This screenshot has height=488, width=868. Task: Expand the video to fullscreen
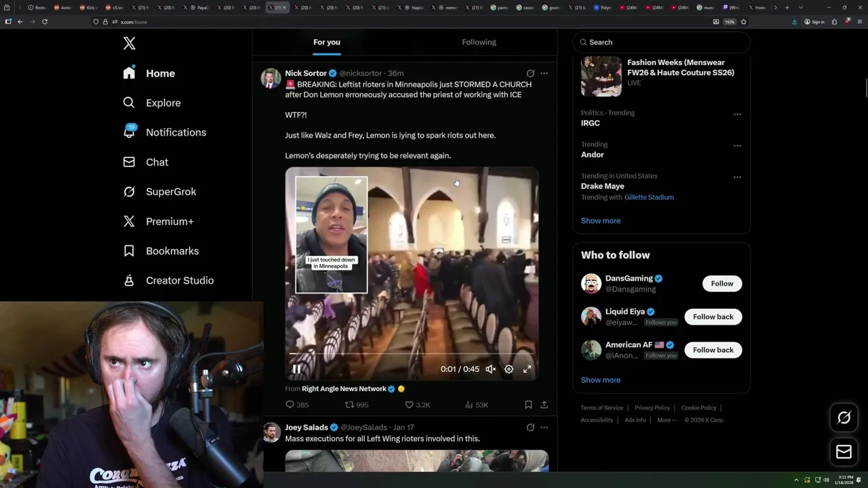point(527,369)
